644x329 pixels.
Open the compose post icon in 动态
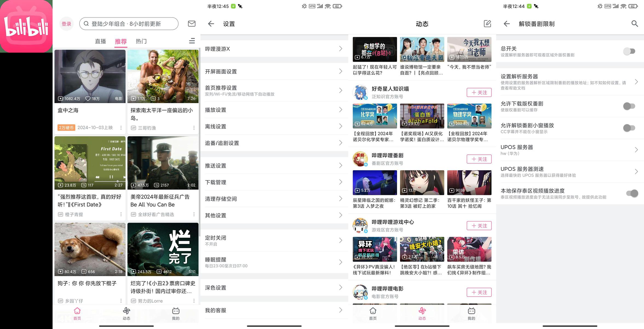(x=487, y=24)
